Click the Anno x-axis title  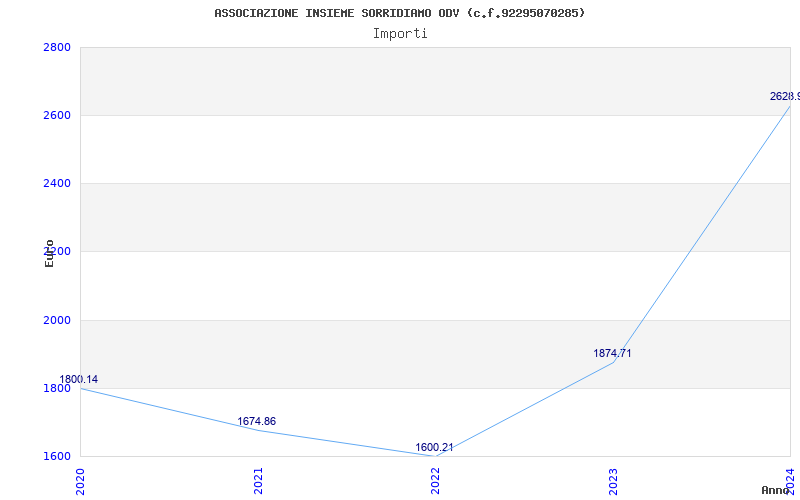[x=776, y=490]
